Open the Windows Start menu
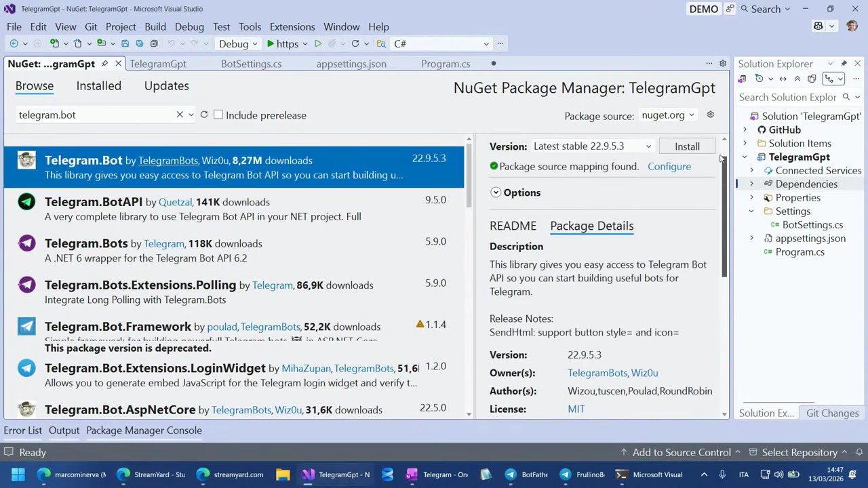Viewport: 868px width, 488px height. coord(18,474)
